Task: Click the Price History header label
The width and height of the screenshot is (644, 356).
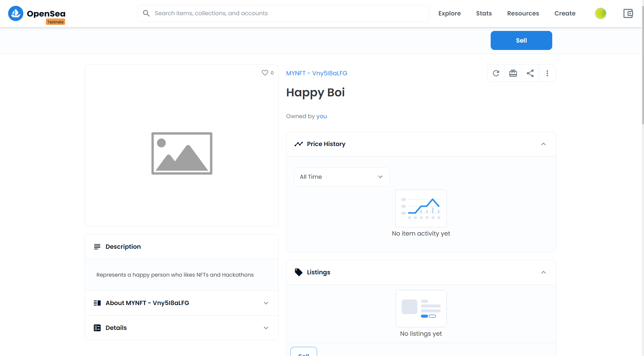Action: point(326,144)
